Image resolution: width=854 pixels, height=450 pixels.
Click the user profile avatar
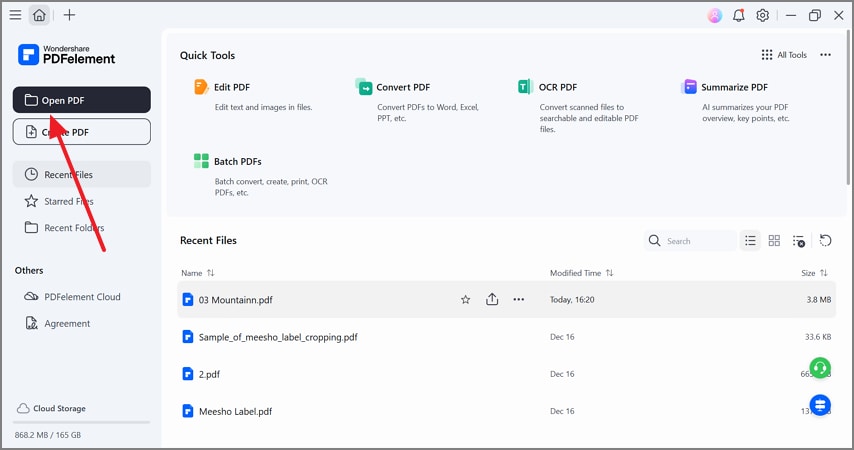coord(714,15)
